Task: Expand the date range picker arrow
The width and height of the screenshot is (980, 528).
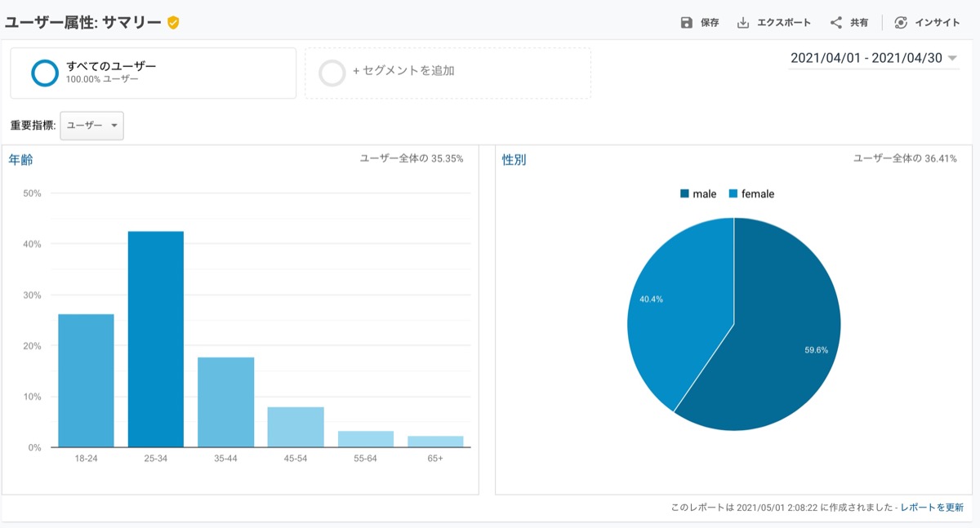Action: [952, 59]
